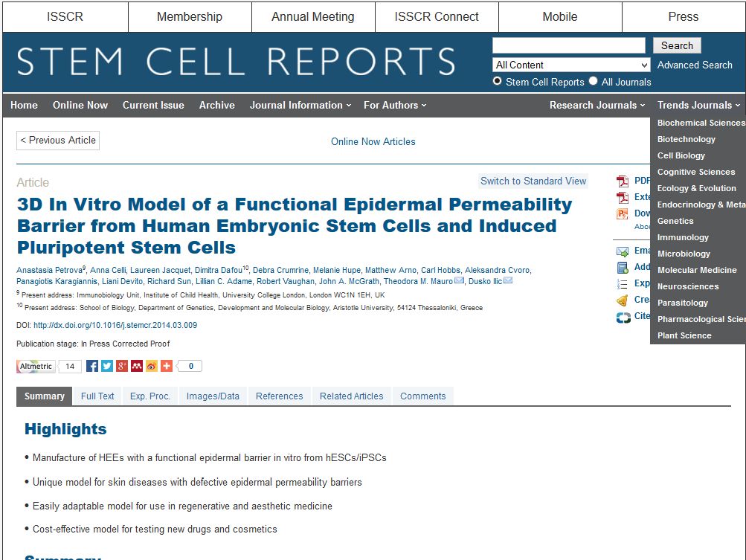The height and width of the screenshot is (560, 746).
Task: Select the Stem Cell Reports radio button
Action: coord(498,81)
